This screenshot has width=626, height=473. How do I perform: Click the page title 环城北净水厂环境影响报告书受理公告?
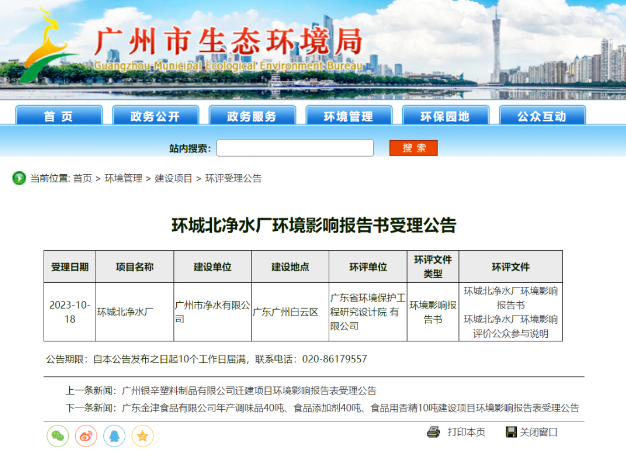click(314, 225)
